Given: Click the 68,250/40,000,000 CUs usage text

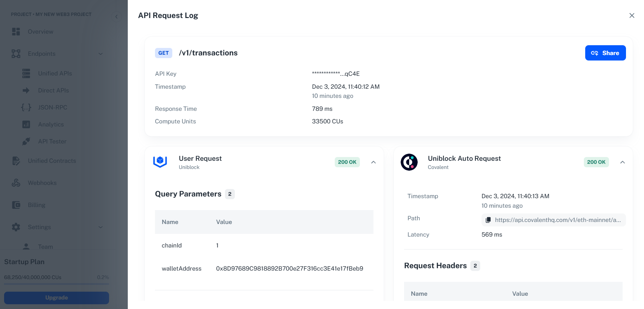Looking at the screenshot, I should point(33,277).
